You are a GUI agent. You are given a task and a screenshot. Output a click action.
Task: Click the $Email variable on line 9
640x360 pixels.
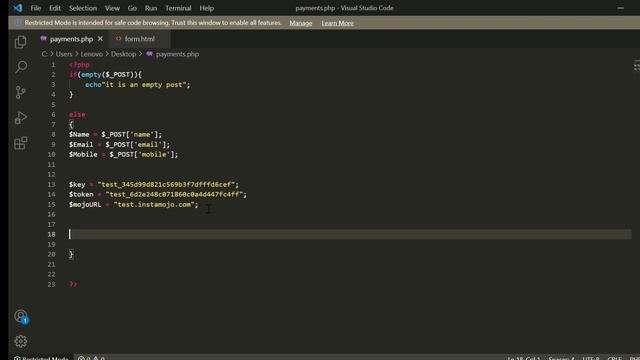(81, 144)
